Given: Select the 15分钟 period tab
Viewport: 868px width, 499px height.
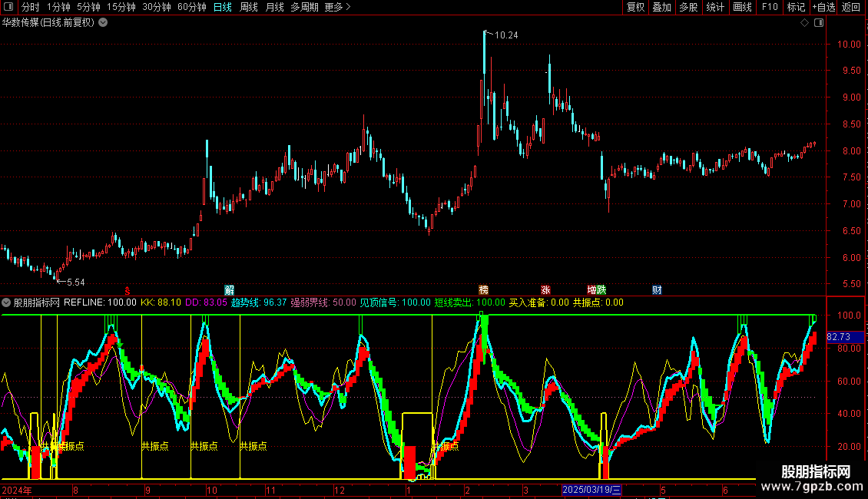Looking at the screenshot, I should tap(121, 7).
